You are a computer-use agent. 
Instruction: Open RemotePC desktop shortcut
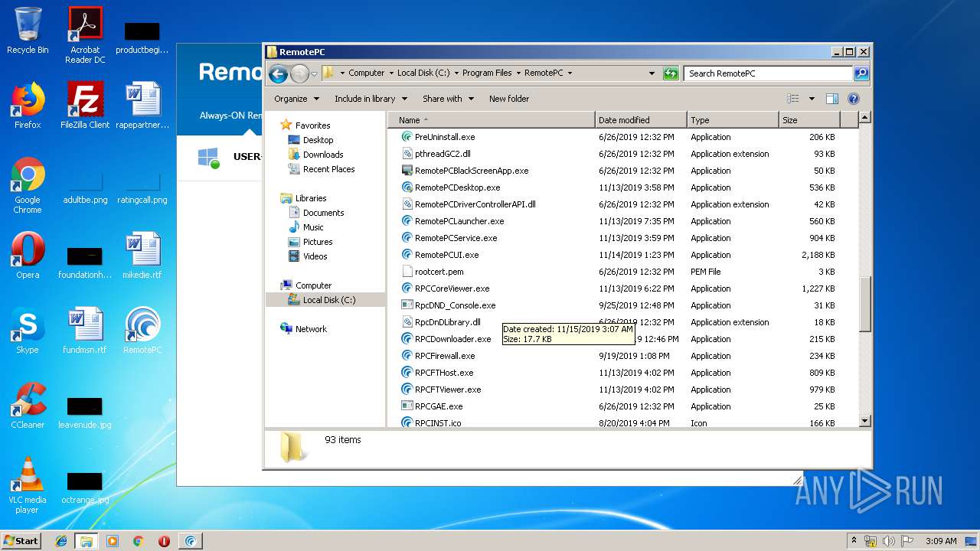pos(142,331)
